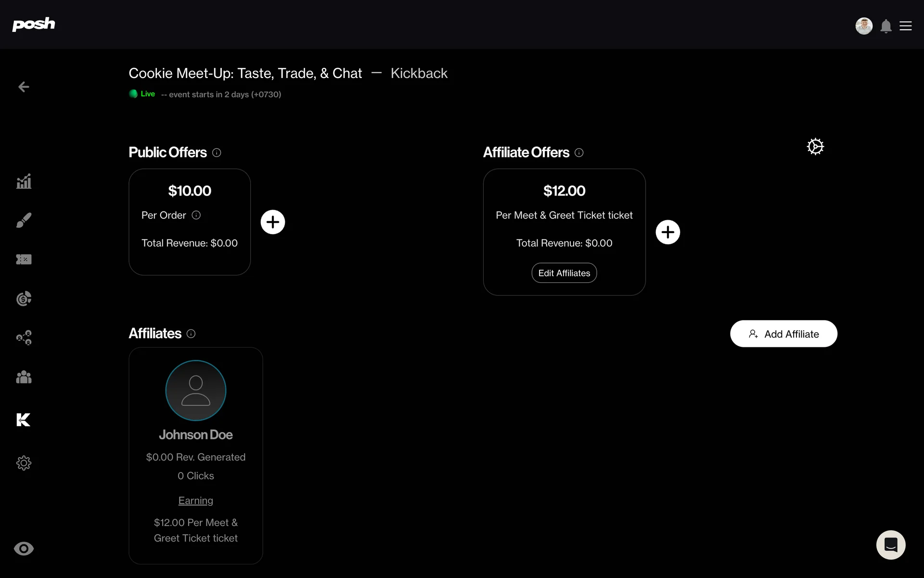Add a new public offer
The image size is (924, 578).
coord(273,222)
